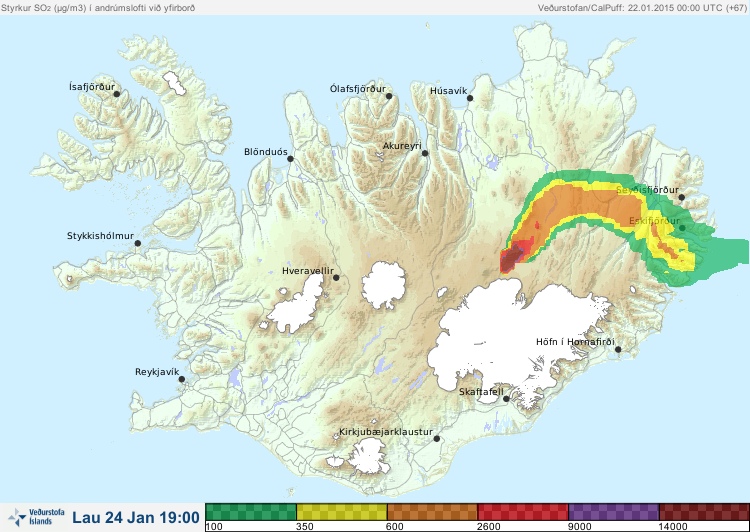Screen dimensions: 750x532
Task: Select the Húsavík map marker
Action: click(x=470, y=98)
